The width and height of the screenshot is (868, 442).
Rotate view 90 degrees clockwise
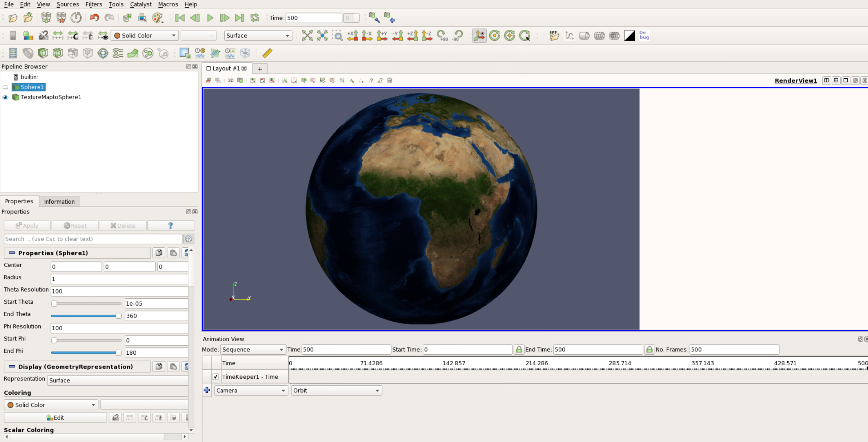pyautogui.click(x=442, y=36)
